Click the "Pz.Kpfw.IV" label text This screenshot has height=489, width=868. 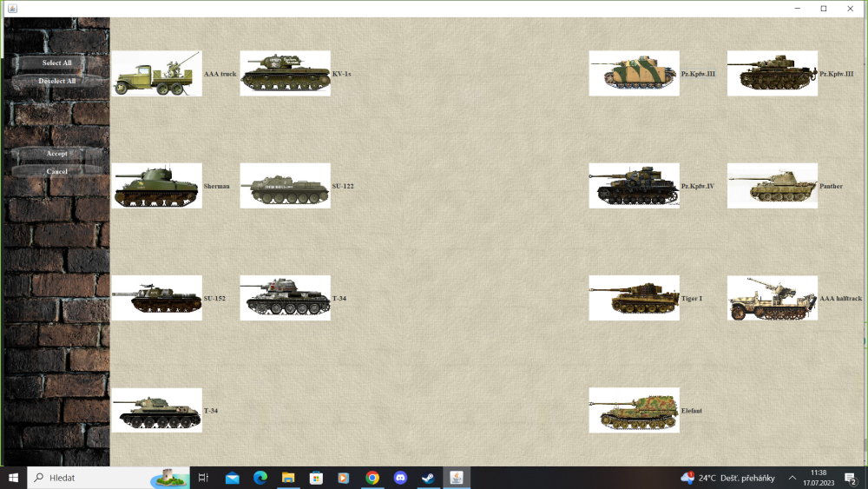click(x=698, y=186)
